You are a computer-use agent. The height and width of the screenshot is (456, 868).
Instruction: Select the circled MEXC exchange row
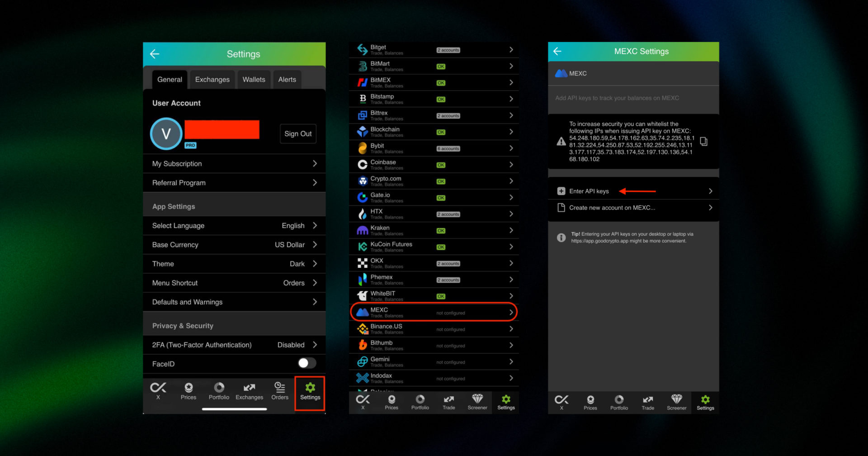coord(433,312)
